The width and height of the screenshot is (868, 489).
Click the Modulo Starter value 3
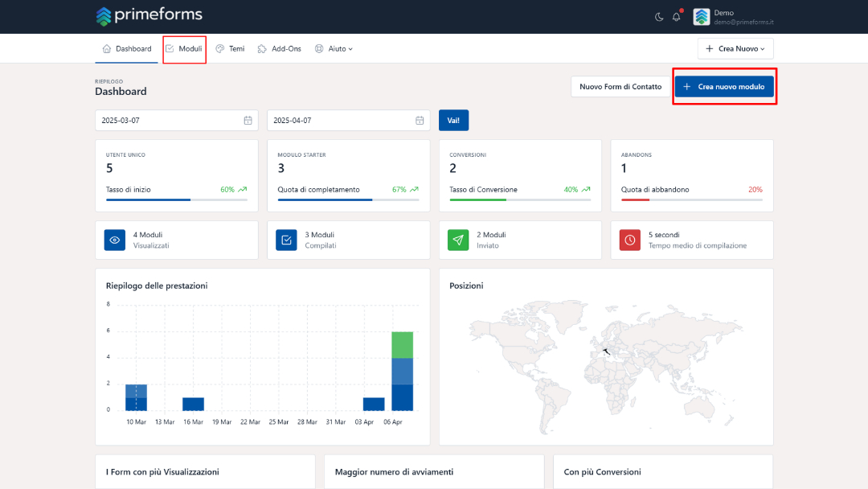pyautogui.click(x=281, y=168)
